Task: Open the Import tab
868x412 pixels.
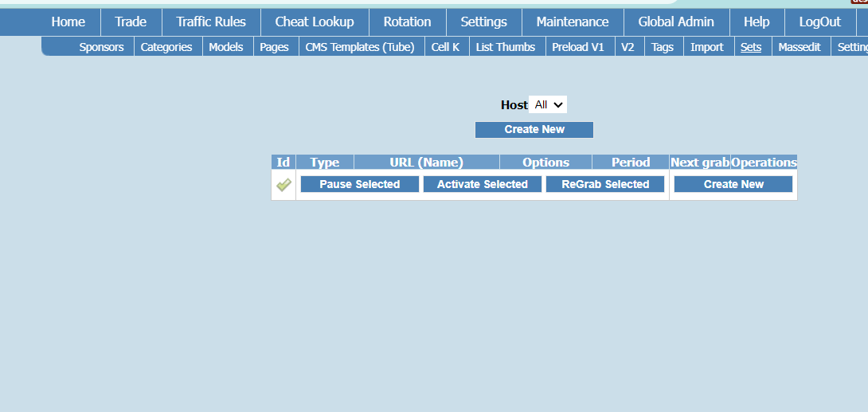Action: point(707,47)
